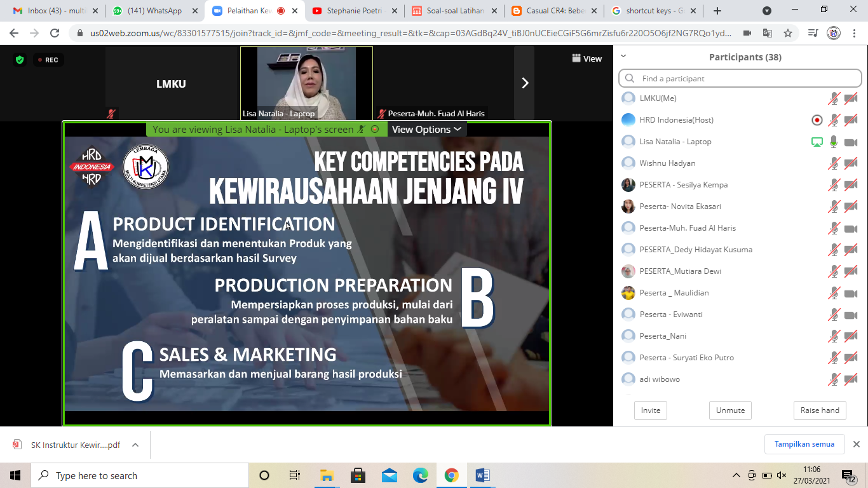Expand download item options chevron
868x488 pixels.
point(135,445)
